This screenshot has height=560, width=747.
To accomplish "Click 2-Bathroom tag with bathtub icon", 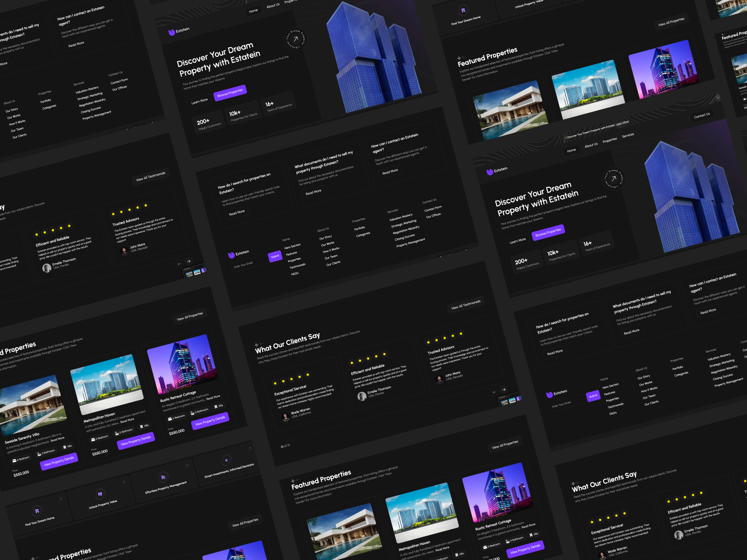I will [124, 432].
